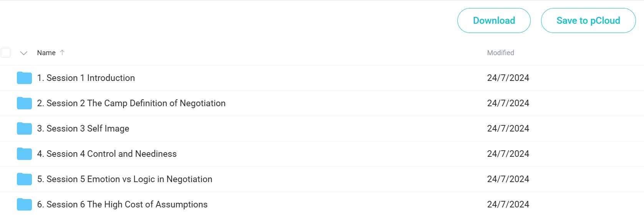Screen dimensions: 644x217
Task: Open 5. Session 5 Emotion vs Logic name
Action: pos(125,179)
